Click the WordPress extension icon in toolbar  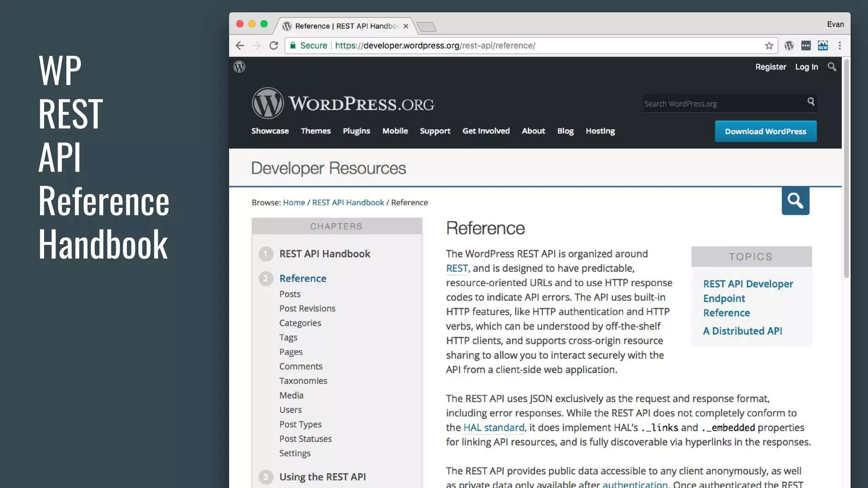point(789,45)
